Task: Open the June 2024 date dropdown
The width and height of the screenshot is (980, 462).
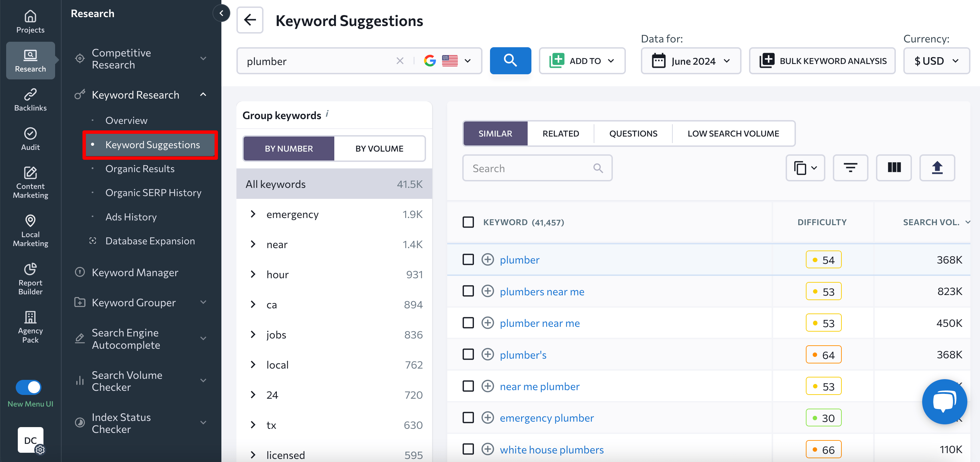Action: [x=691, y=61]
